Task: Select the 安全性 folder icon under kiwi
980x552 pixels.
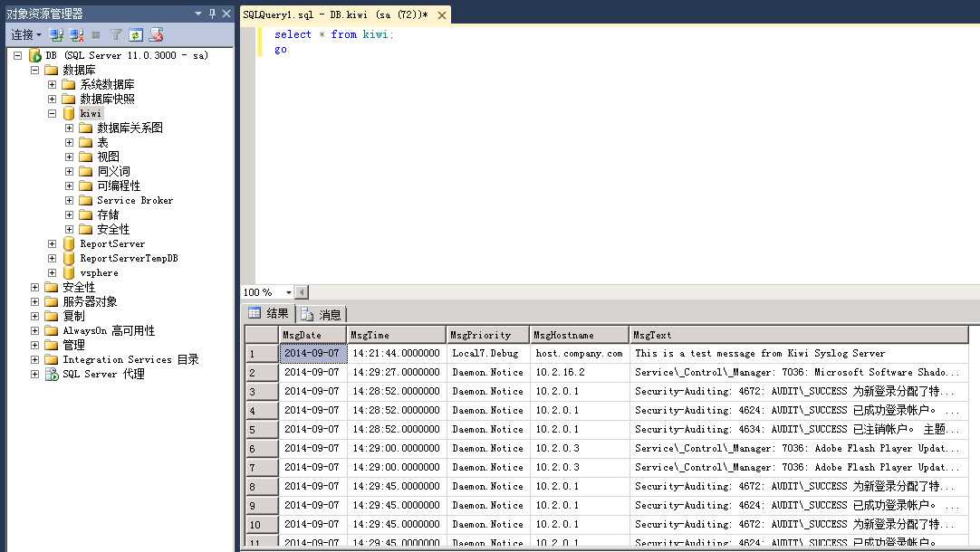Action: tap(86, 229)
